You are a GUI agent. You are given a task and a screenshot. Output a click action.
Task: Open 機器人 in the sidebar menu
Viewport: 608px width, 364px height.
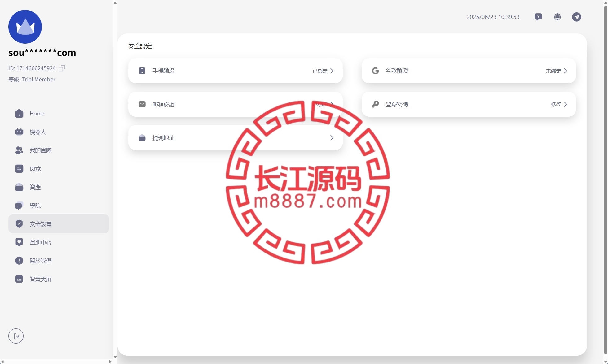point(59,132)
